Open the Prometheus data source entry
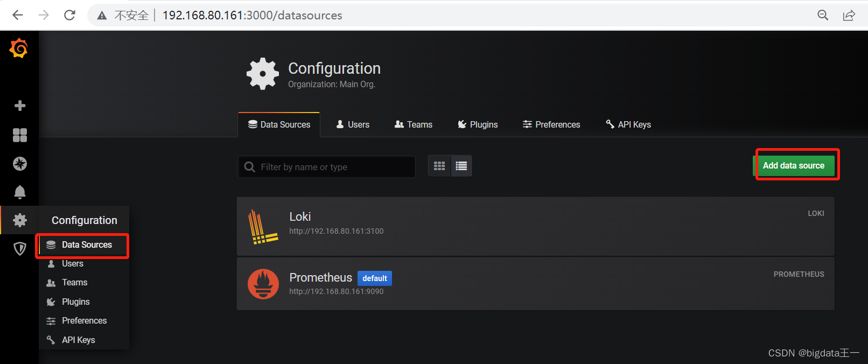 tap(536, 284)
